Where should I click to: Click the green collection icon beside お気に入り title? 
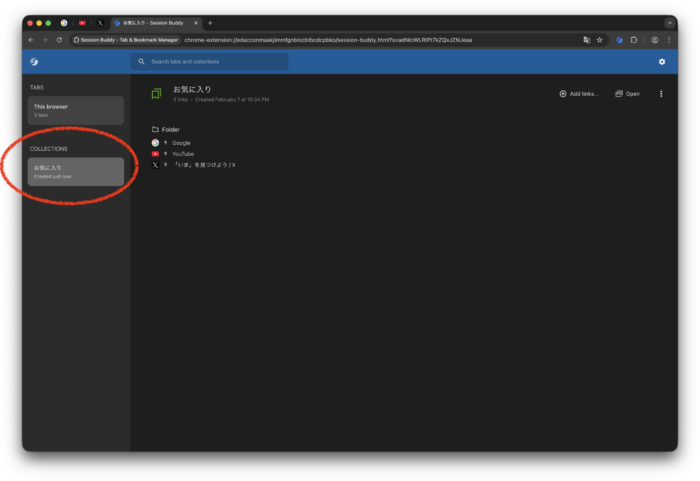point(156,94)
